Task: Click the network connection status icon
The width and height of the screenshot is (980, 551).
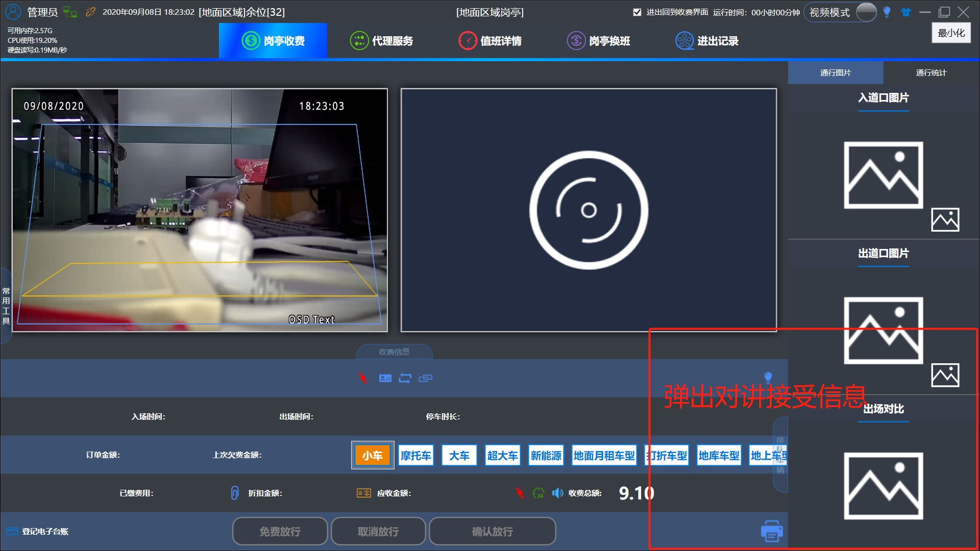Action: pyautogui.click(x=70, y=12)
